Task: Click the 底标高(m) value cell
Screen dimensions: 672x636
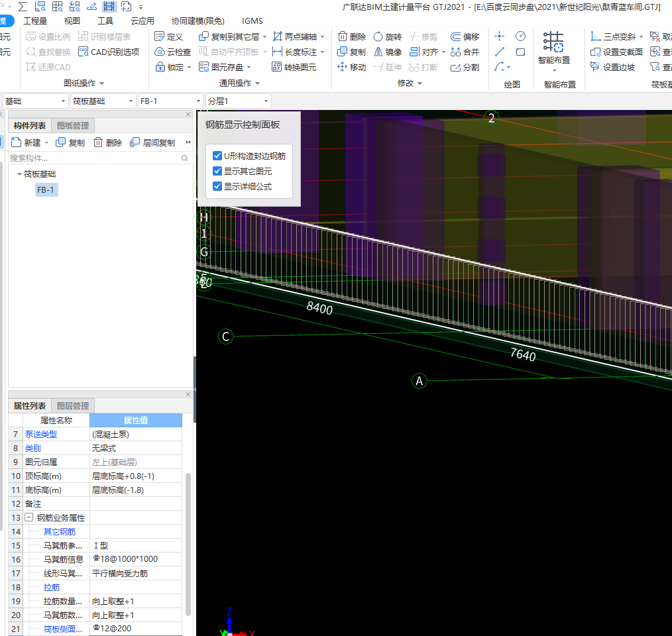Action: tap(136, 490)
